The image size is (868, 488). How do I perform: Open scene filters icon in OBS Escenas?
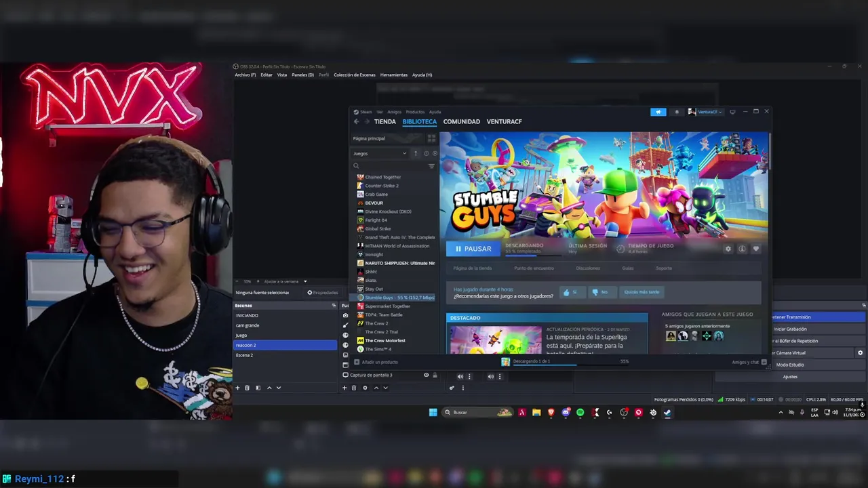click(258, 388)
